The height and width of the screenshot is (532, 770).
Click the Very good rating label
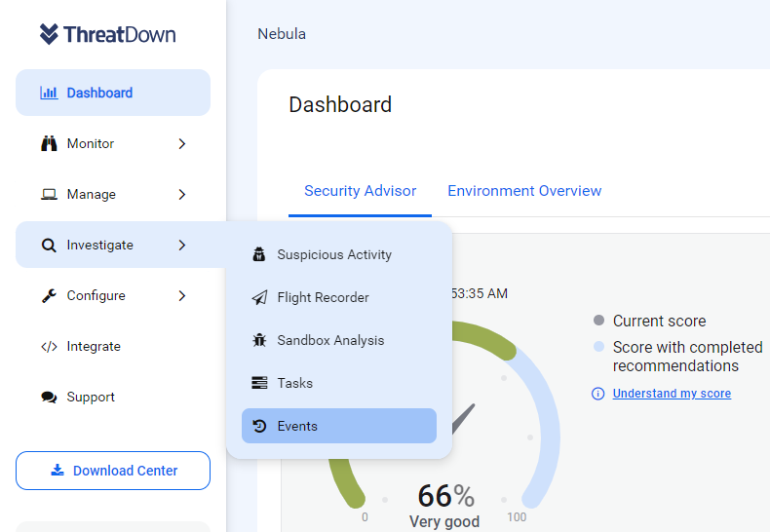(444, 521)
